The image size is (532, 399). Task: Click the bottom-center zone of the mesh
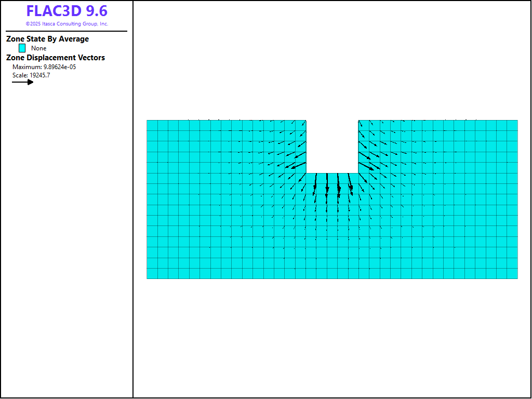332,274
